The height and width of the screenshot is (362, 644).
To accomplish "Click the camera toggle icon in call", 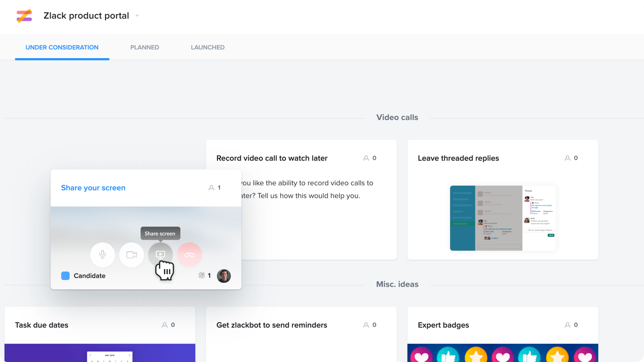I will click(x=131, y=254).
